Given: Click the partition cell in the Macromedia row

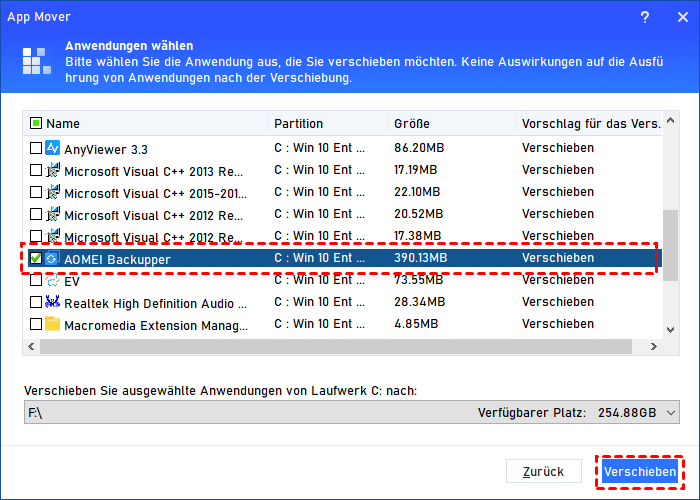Looking at the screenshot, I should pos(319,324).
